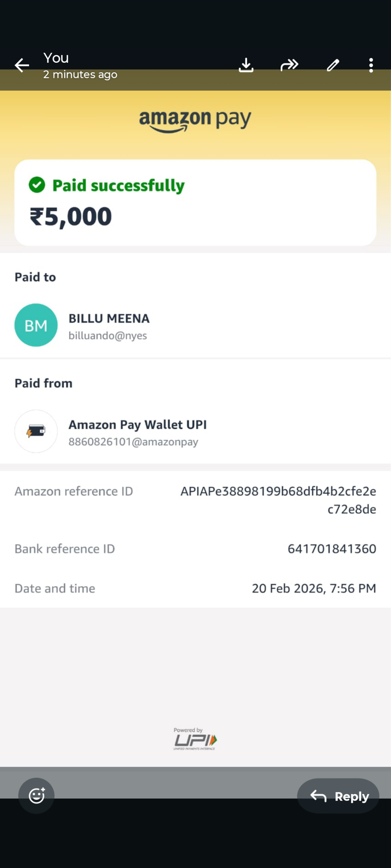Tap the Amazon Pay wallet icon
This screenshot has width=391, height=868.
(x=36, y=431)
